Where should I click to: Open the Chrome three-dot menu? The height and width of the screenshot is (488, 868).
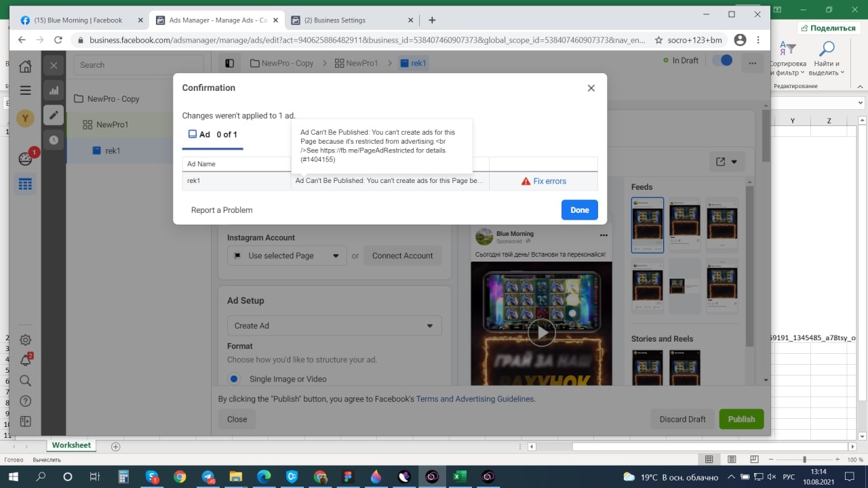[x=758, y=40]
